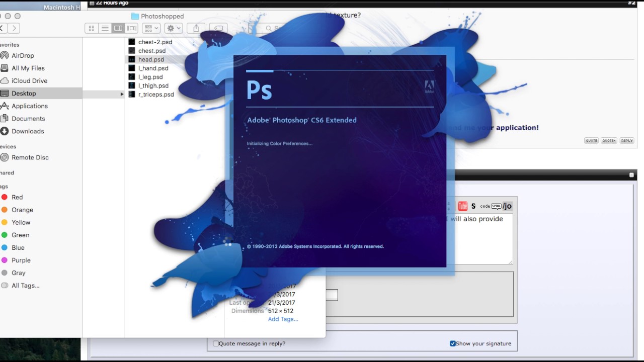Click the Finder Edit Tags button
The image size is (644, 362).
[218, 29]
